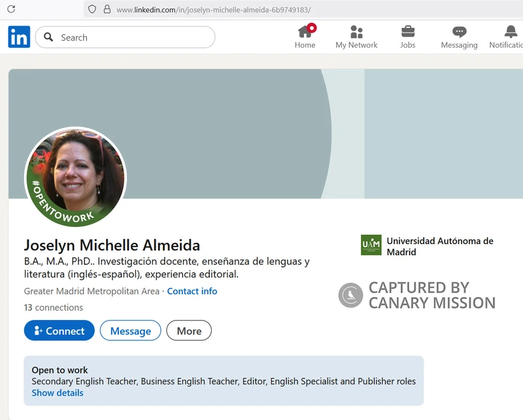Expand Show details for open to work
The image size is (523, 420).
[x=58, y=393]
